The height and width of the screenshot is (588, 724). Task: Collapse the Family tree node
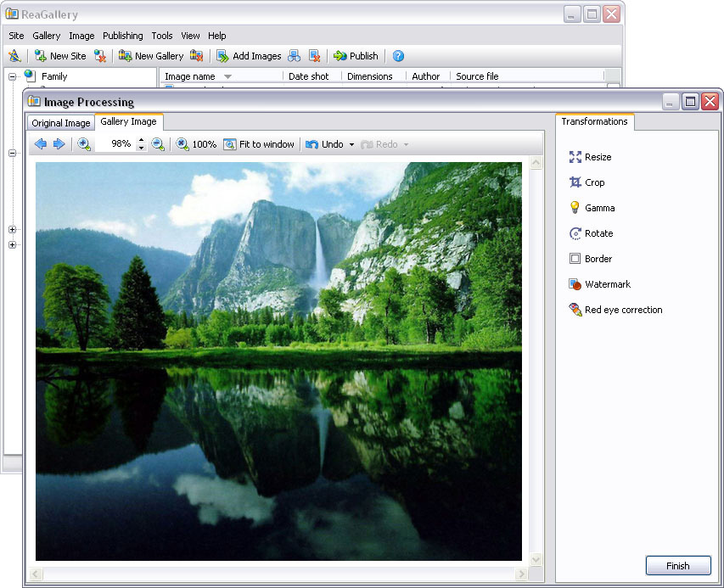pyautogui.click(x=13, y=76)
